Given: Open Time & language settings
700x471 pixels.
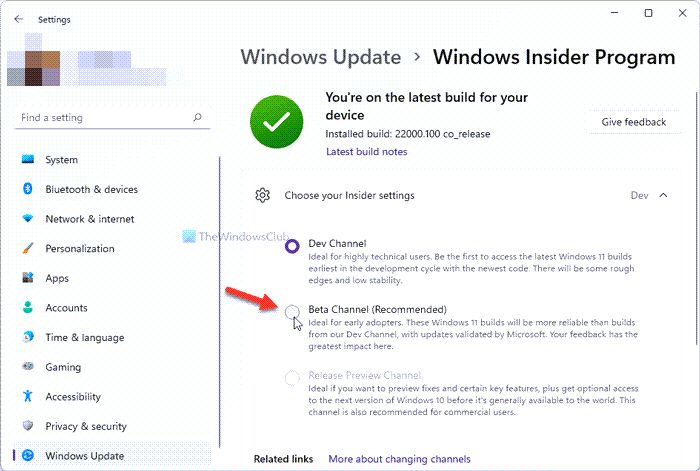Looking at the screenshot, I should coord(112,337).
